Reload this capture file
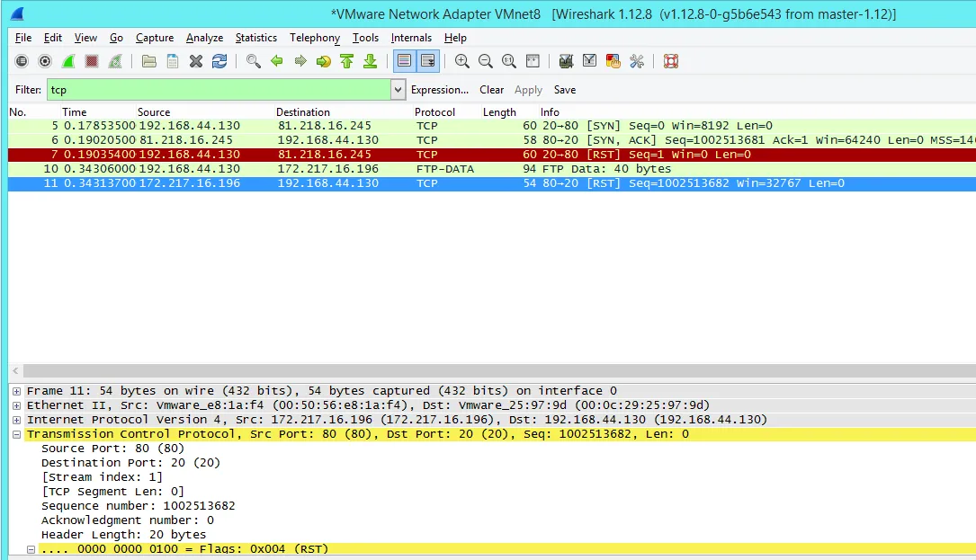 (x=219, y=61)
